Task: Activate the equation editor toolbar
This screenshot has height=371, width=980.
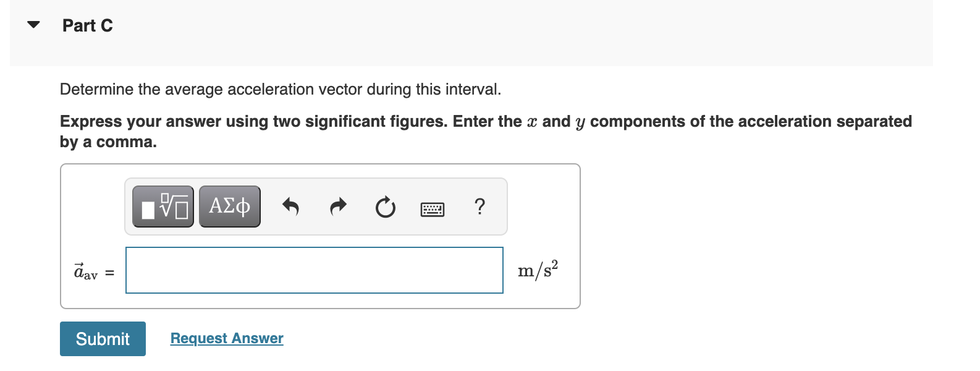Action: pyautogui.click(x=315, y=206)
